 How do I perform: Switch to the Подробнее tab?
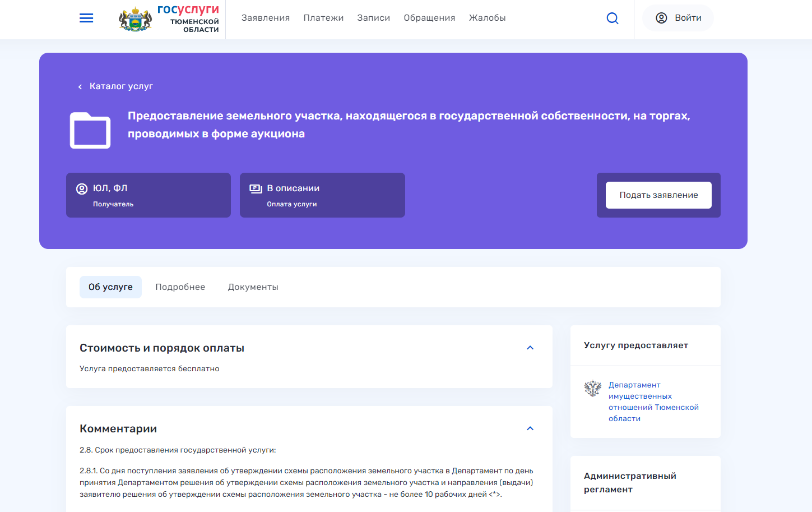click(180, 287)
